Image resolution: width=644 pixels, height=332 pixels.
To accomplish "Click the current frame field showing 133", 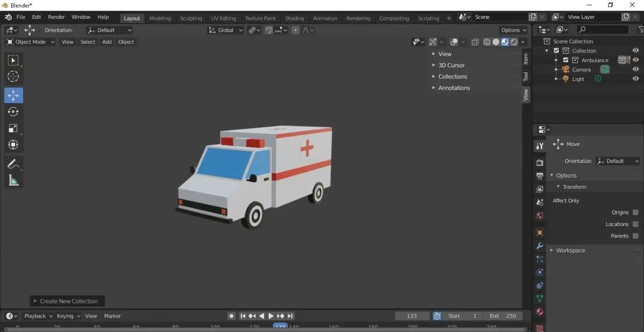I will point(412,316).
